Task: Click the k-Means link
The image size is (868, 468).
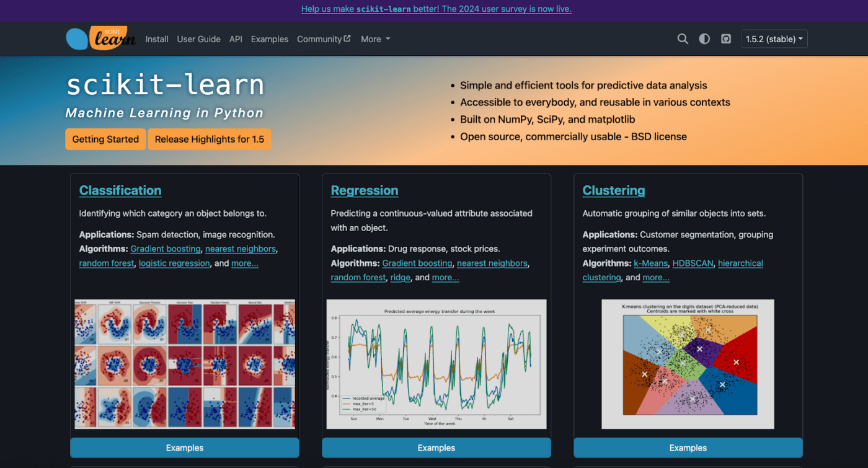Action: point(650,263)
